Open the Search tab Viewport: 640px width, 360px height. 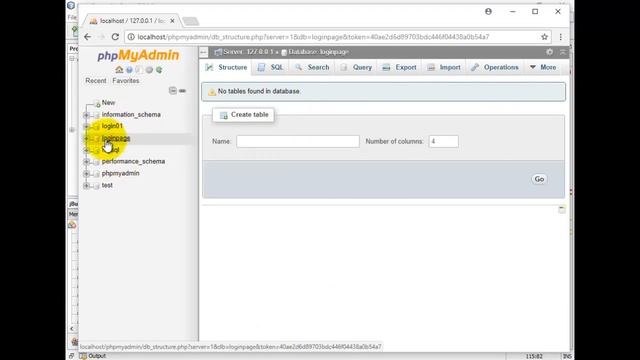point(312,67)
